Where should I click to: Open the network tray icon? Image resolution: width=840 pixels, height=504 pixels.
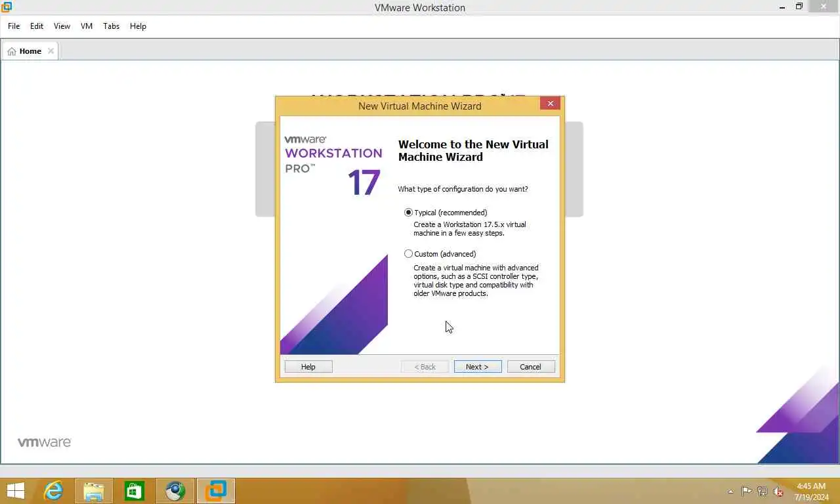tap(763, 492)
